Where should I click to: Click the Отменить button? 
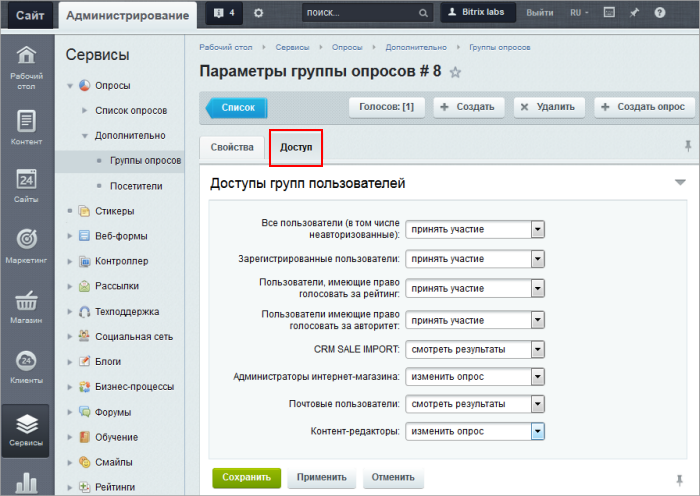point(393,478)
